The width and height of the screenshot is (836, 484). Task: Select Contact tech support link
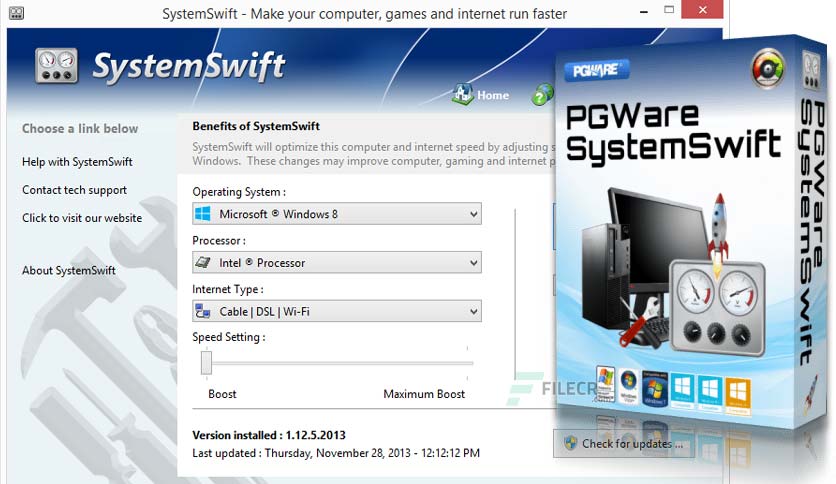[x=75, y=190]
